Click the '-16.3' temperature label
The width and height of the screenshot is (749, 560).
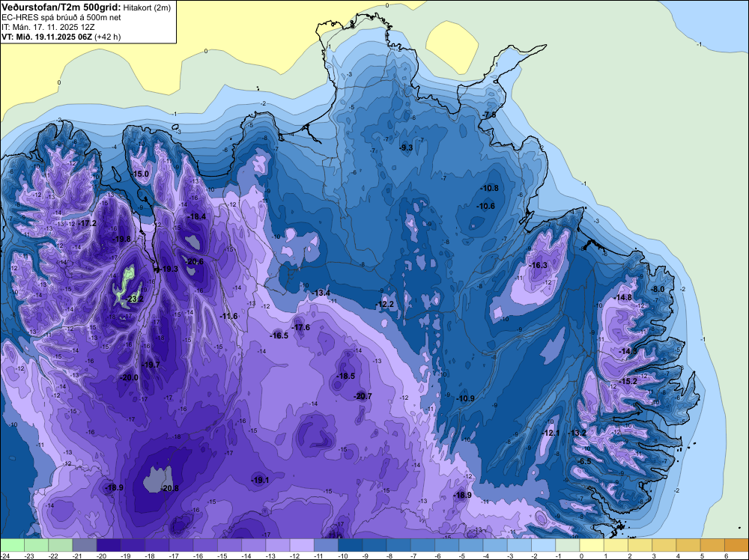(539, 266)
